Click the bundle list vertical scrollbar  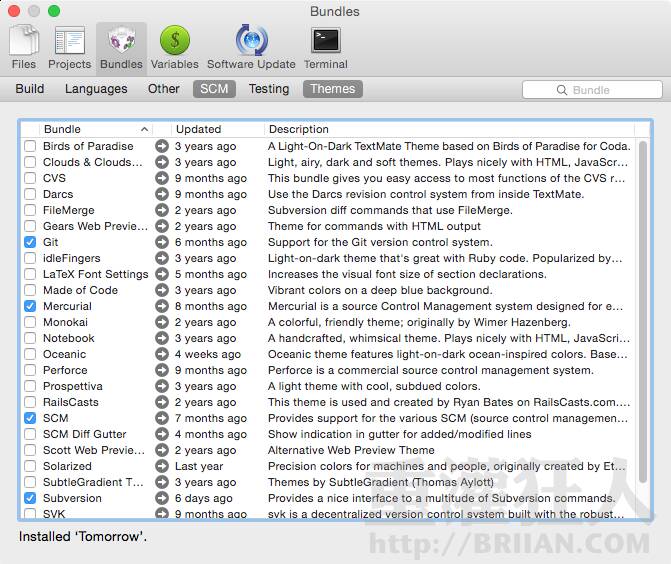coord(642,312)
